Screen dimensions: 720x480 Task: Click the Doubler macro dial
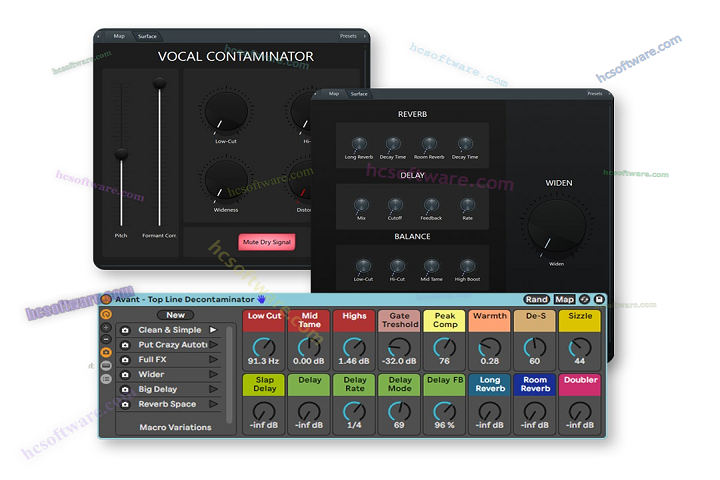pos(580,412)
